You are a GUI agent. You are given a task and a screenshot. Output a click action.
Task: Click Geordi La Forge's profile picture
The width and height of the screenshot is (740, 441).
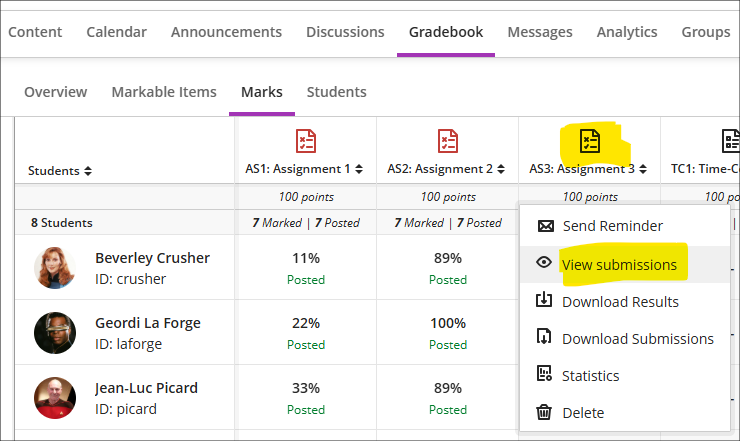55,333
